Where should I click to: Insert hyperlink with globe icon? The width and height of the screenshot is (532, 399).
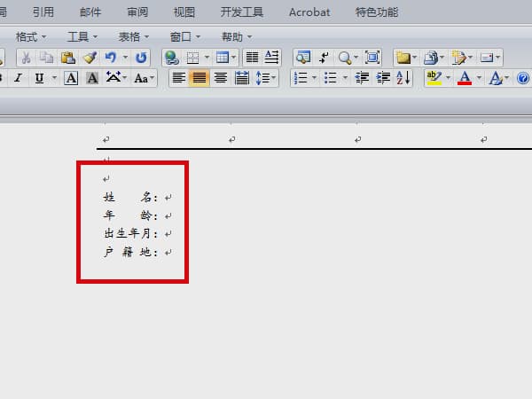point(172,58)
